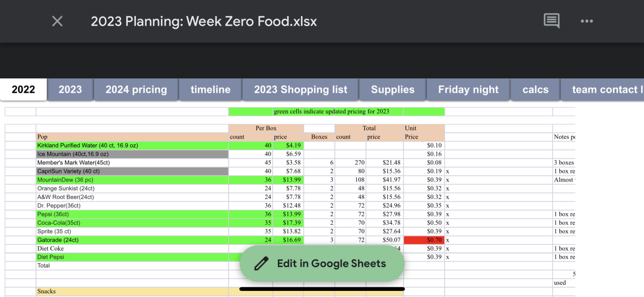Screen dimensions: 644x297
Task: Select the yellow Snacks header cell
Action: point(132,291)
